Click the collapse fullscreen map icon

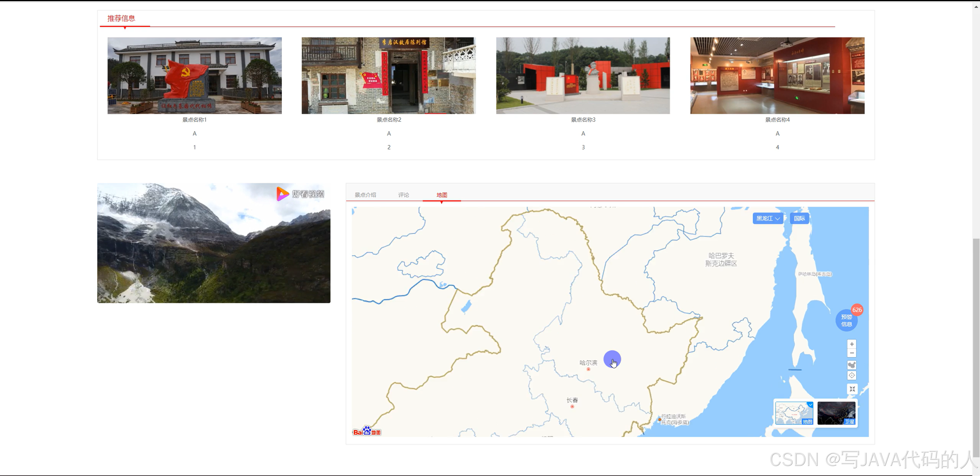[x=852, y=389]
